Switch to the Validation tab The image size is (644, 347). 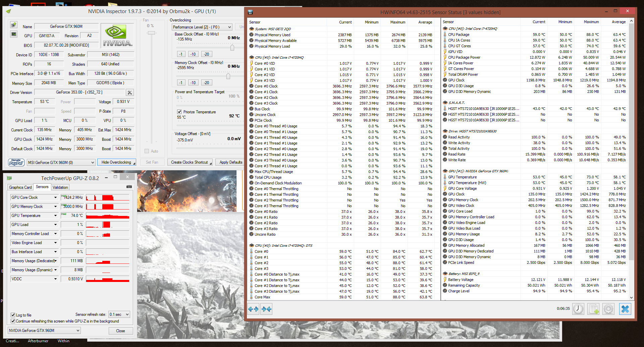60,187
